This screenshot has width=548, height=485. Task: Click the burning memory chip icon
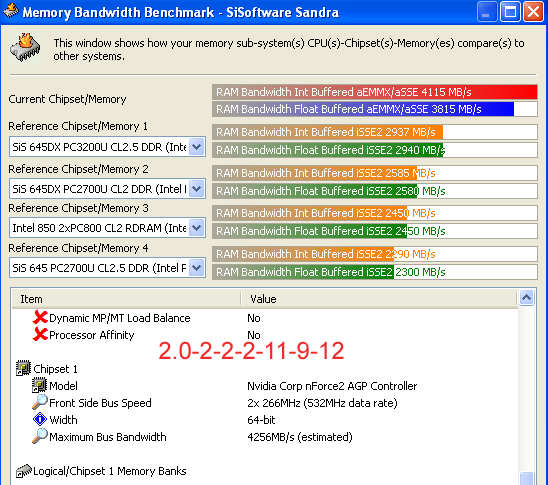pos(25,48)
